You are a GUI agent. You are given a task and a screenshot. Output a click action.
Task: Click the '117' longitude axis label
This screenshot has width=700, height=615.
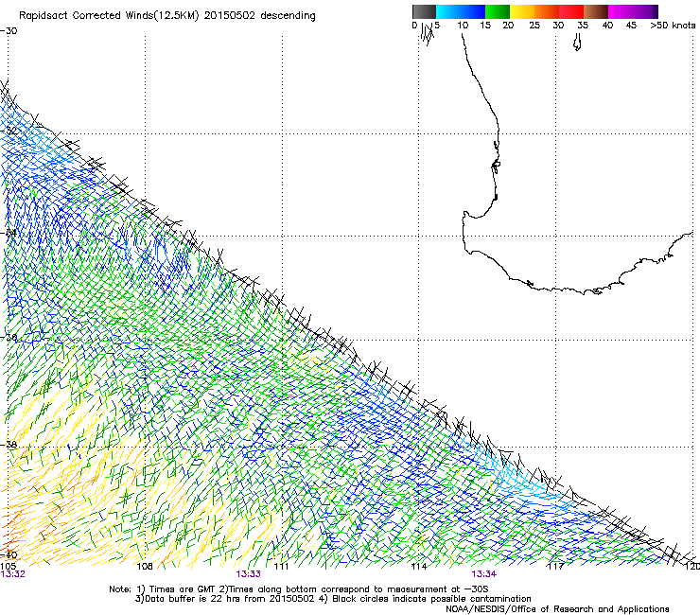click(x=556, y=567)
